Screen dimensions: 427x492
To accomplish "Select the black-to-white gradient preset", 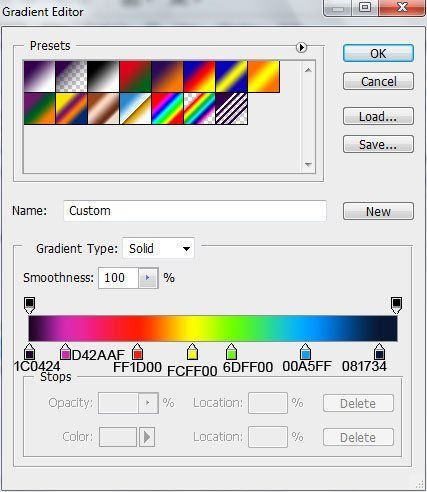I will click(103, 76).
